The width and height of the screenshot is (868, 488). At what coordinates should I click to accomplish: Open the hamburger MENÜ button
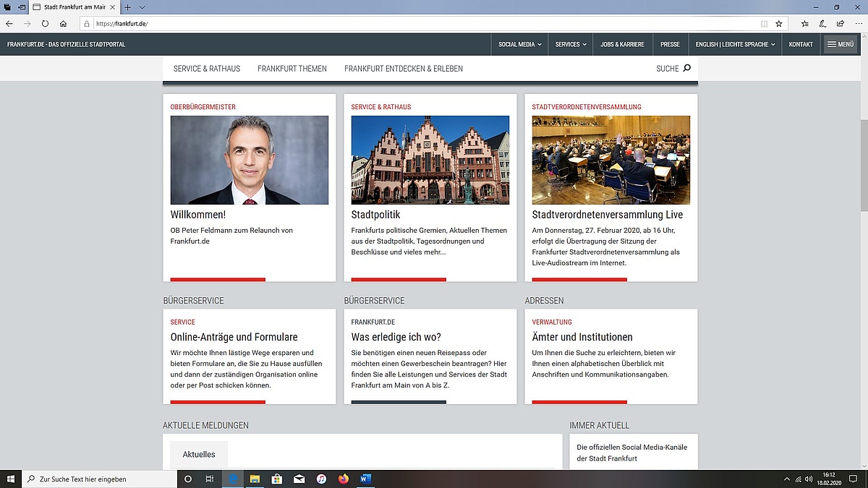pyautogui.click(x=841, y=44)
